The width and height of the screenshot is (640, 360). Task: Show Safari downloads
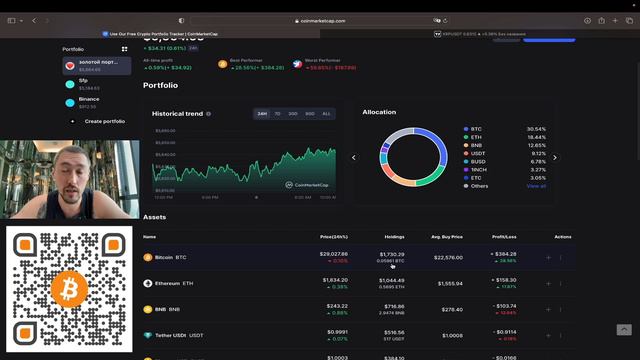point(587,20)
